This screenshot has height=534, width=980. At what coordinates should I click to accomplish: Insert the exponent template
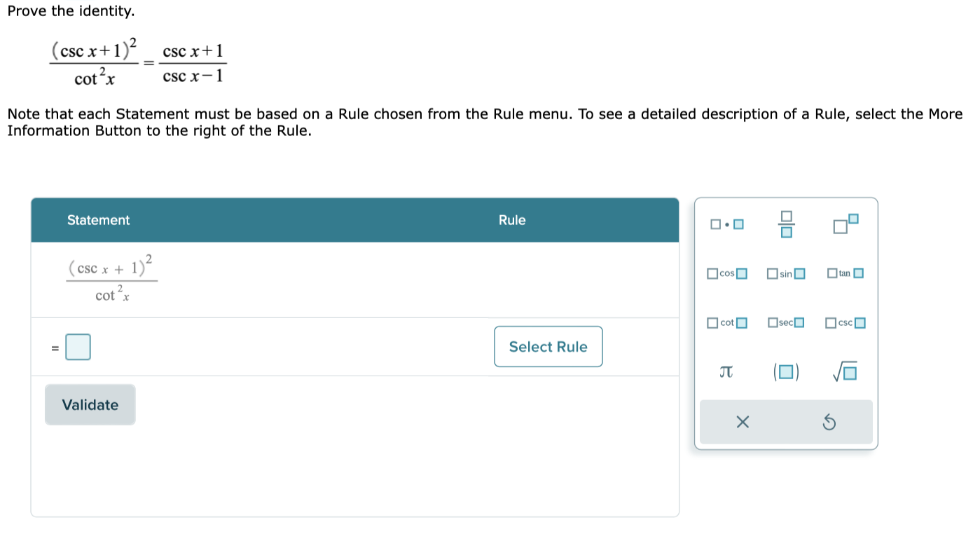(x=845, y=224)
